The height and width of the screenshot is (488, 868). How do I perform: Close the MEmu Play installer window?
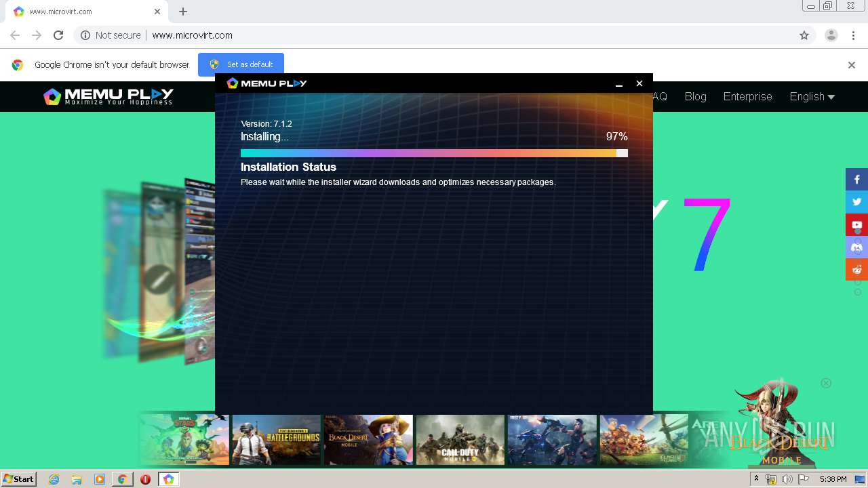click(639, 83)
